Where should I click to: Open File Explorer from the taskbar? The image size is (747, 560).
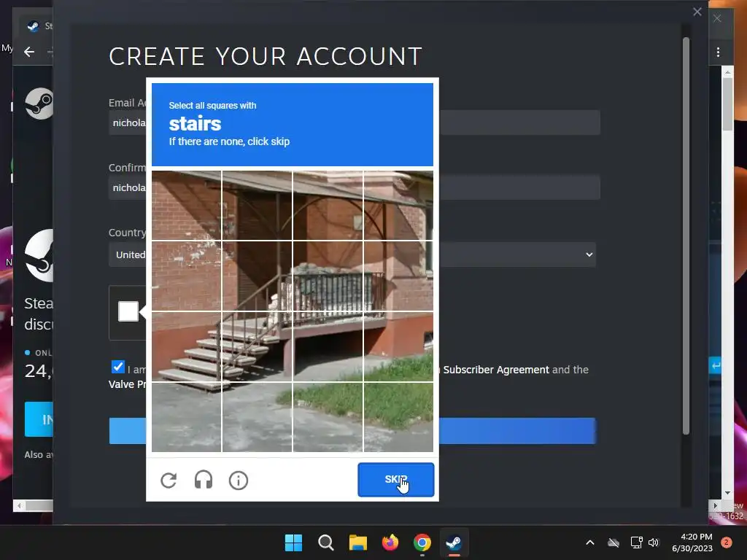[357, 542]
